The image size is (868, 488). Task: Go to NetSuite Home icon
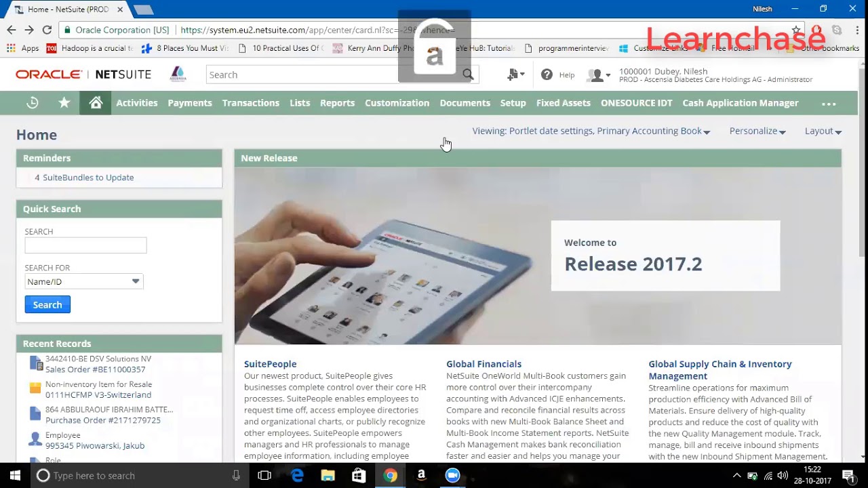click(96, 103)
